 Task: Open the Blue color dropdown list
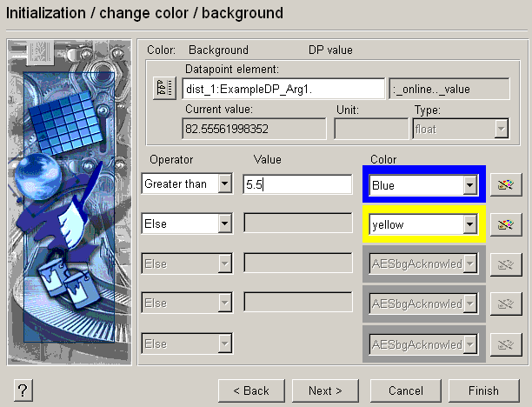tap(469, 185)
